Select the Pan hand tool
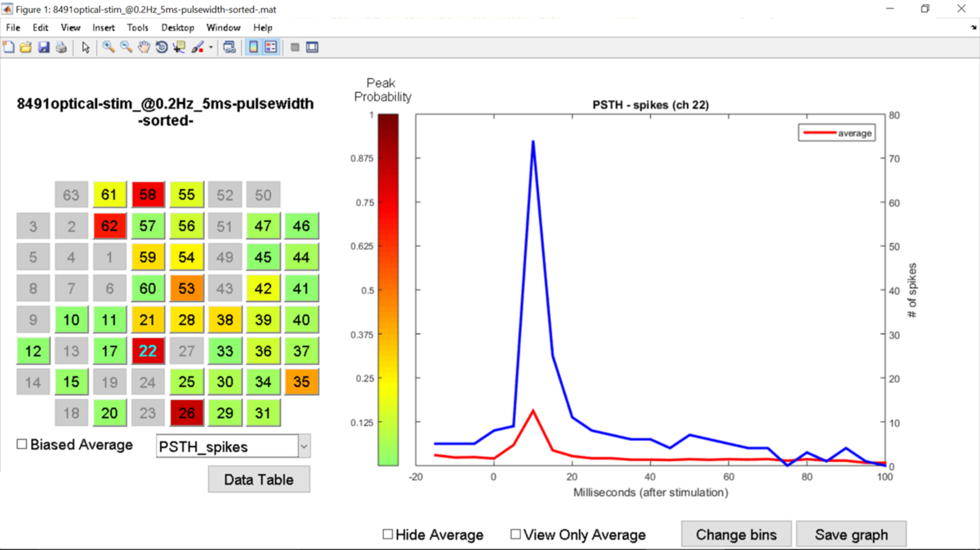The height and width of the screenshot is (550, 980). (144, 47)
